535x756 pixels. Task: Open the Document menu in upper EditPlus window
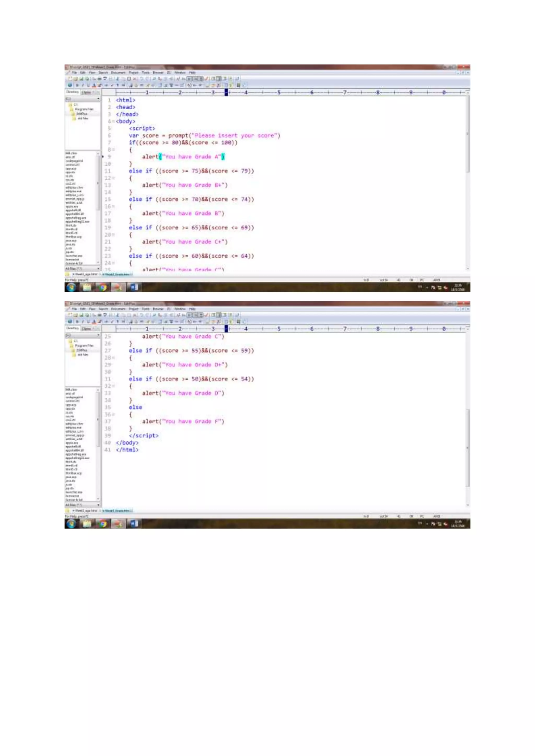(118, 72)
